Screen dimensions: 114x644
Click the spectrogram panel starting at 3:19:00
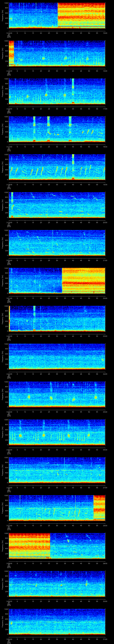pos(57,205)
